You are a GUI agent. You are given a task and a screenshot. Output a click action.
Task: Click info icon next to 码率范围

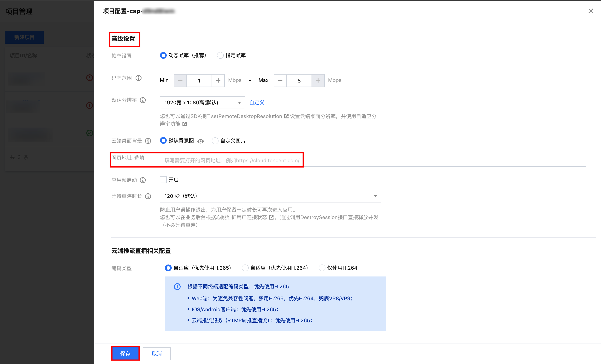click(138, 78)
